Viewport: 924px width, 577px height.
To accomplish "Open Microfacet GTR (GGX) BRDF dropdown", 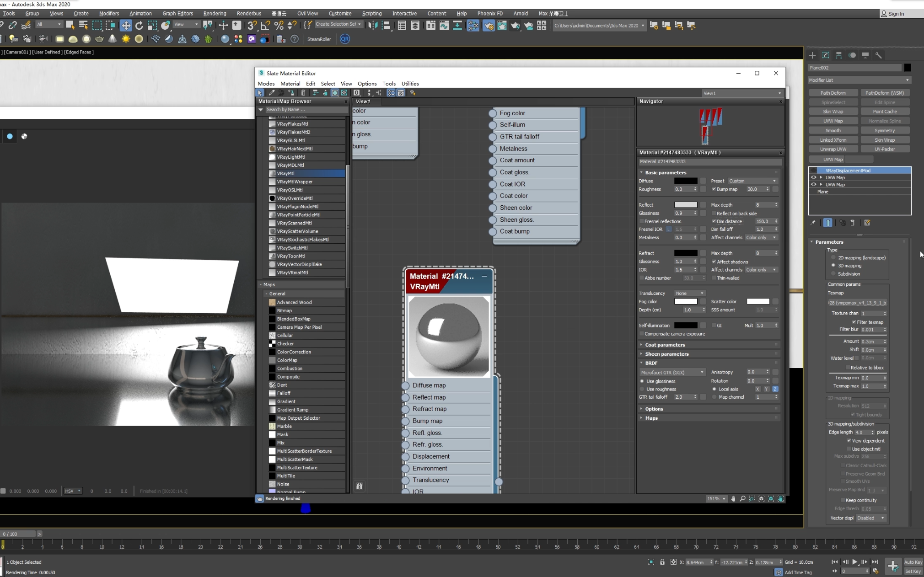I will click(x=672, y=372).
